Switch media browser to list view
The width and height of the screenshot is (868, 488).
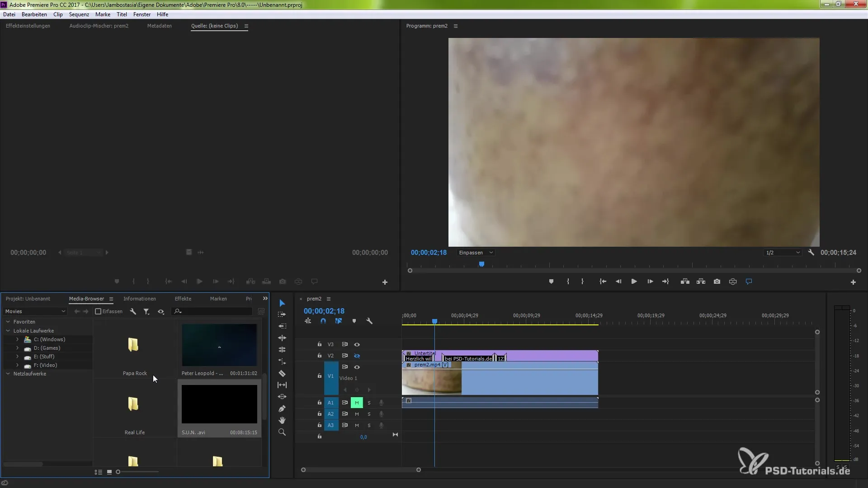coord(98,472)
